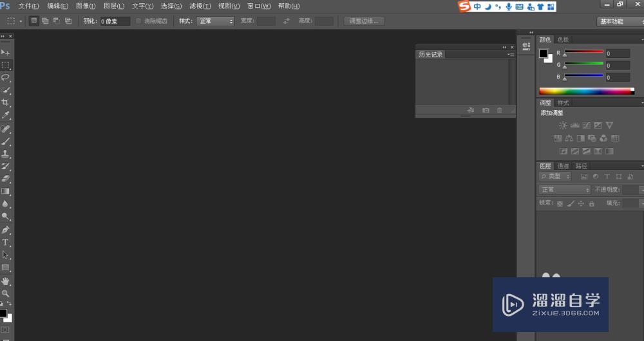Choose Add to Selection mode
Image resolution: width=644 pixels, height=341 pixels.
45,21
